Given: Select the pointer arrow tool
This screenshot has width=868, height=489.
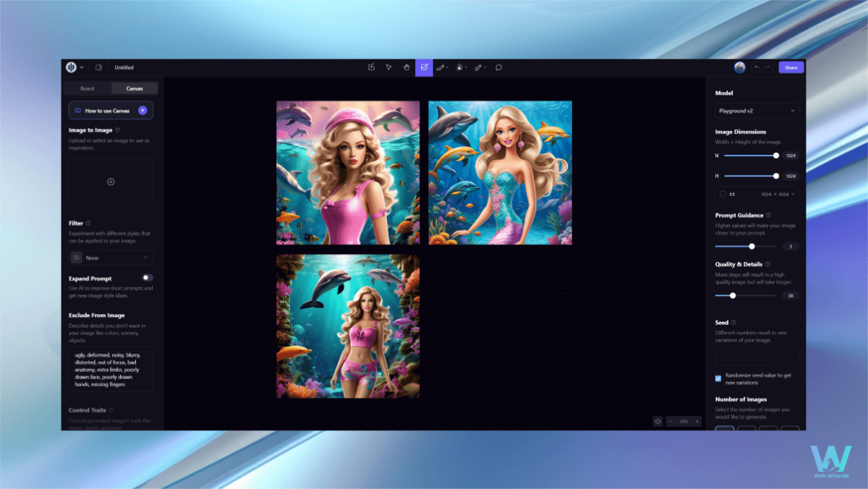Looking at the screenshot, I should [x=388, y=67].
